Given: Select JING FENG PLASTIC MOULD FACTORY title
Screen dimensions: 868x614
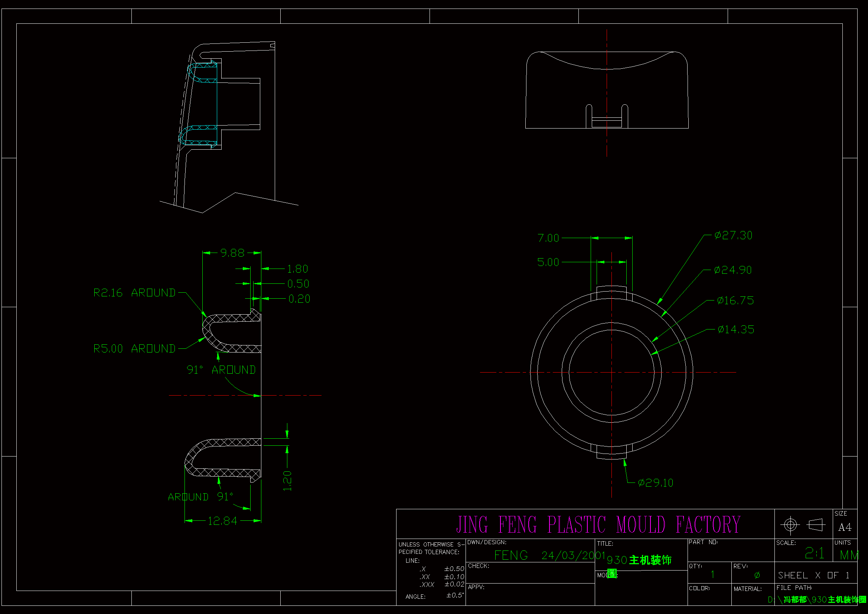Looking at the screenshot, I should coord(598,525).
